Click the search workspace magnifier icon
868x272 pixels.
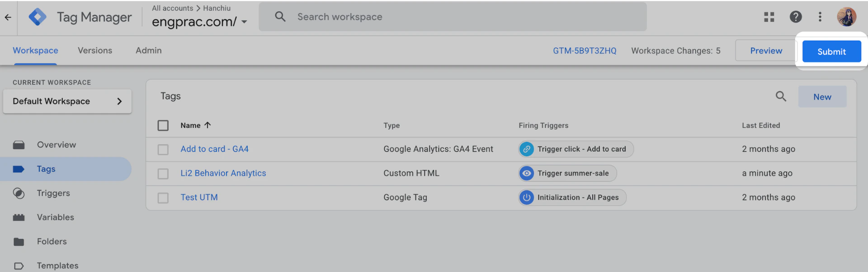click(x=280, y=17)
